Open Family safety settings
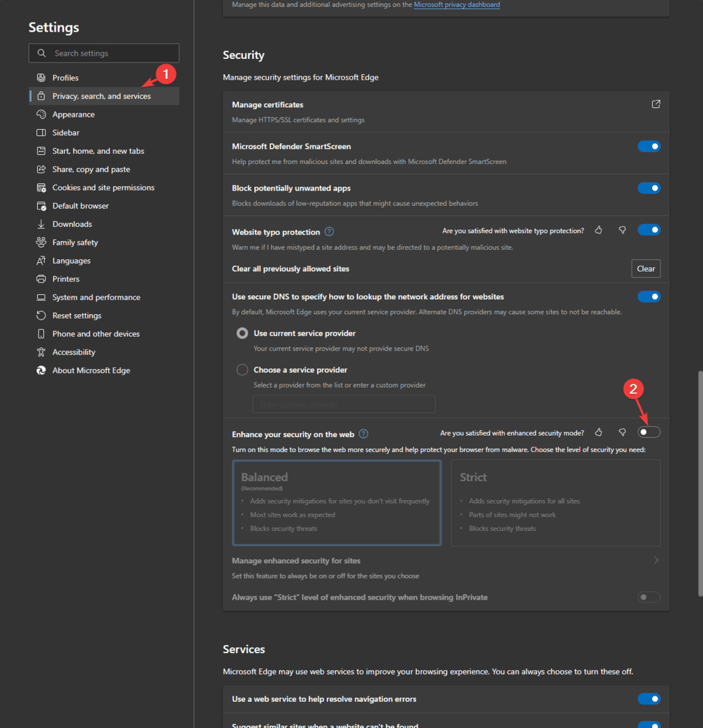This screenshot has height=728, width=703. (104, 242)
